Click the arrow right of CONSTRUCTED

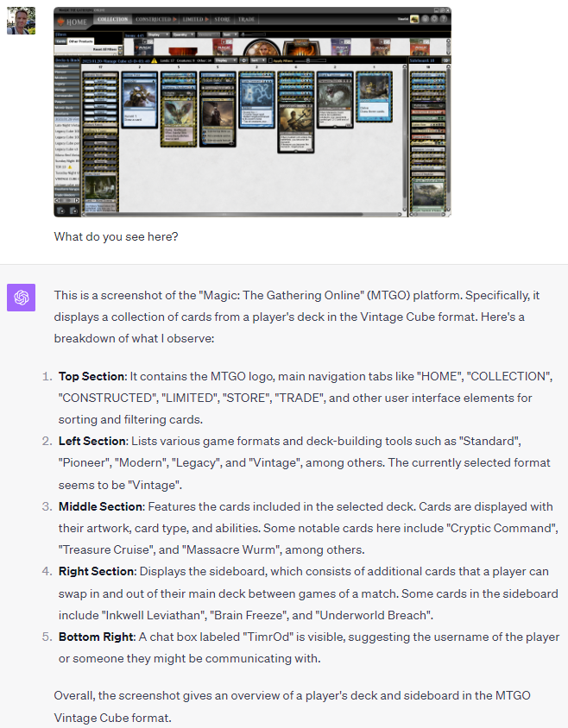(x=174, y=20)
